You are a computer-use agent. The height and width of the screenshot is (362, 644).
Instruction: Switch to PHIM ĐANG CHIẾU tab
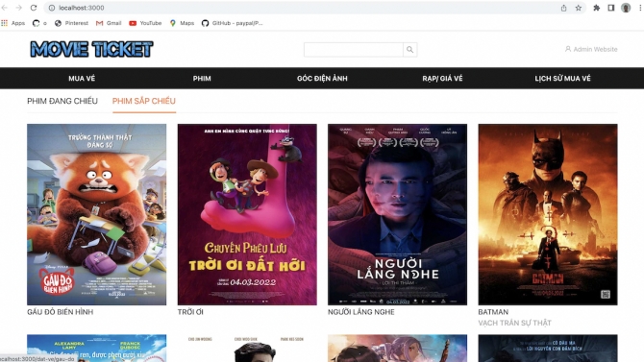[x=62, y=101]
